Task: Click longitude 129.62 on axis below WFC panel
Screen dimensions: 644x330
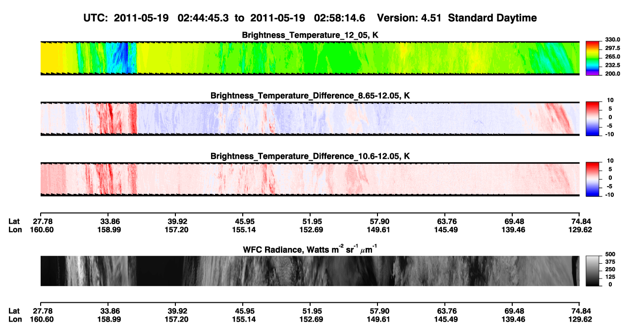Action: click(x=580, y=320)
